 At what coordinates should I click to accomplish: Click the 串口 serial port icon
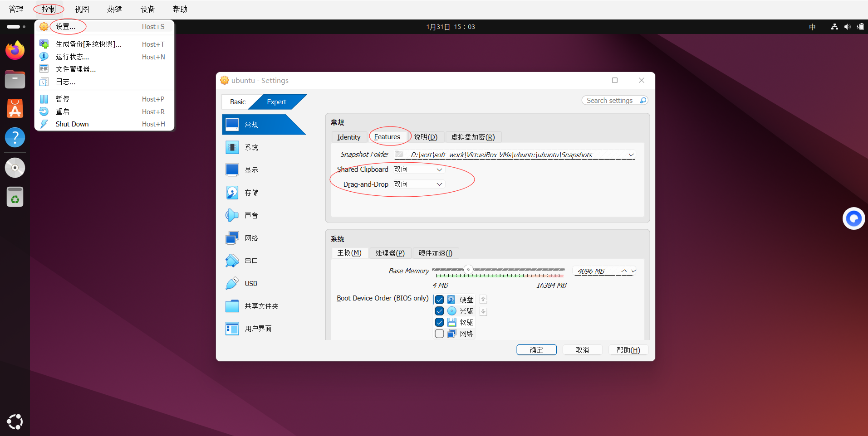[x=232, y=261]
